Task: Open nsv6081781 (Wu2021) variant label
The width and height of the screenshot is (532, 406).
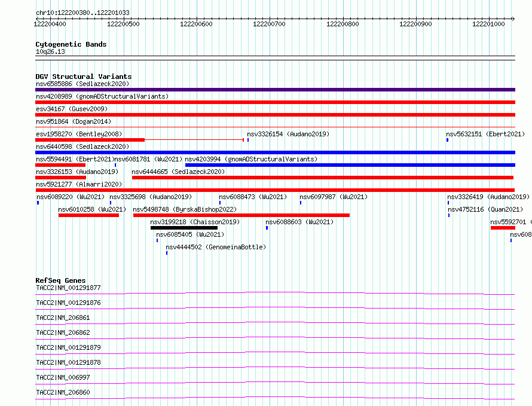Action: point(149,159)
